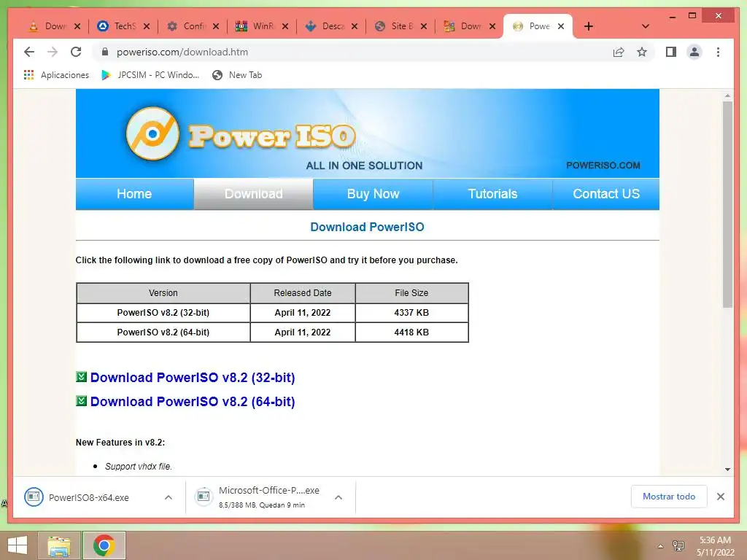The height and width of the screenshot is (560, 747).
Task: Click the share page icon in address bar
Action: point(619,52)
